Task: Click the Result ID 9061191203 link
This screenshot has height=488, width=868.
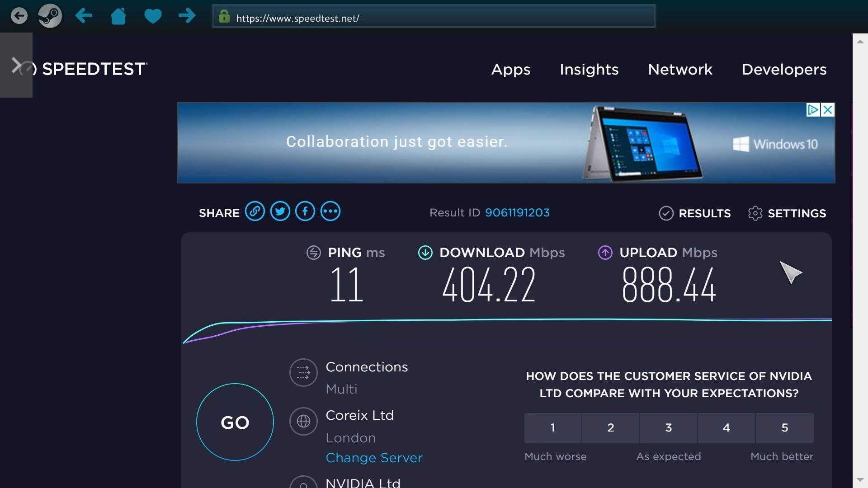Action: point(517,213)
